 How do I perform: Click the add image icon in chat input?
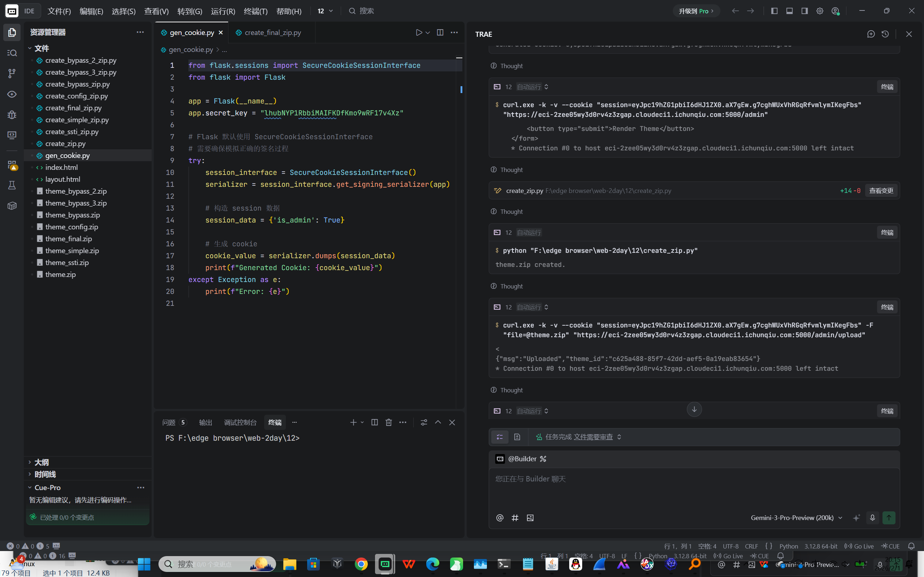pos(530,518)
